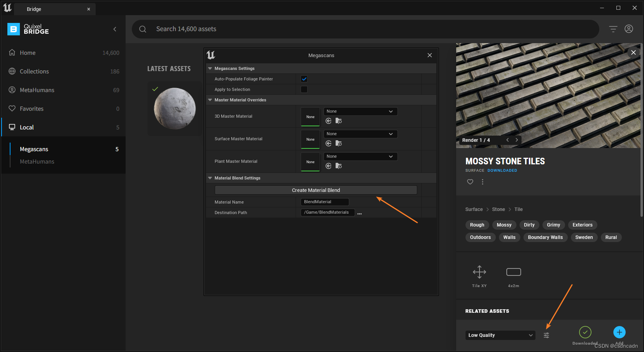This screenshot has height=352, width=644.
Task: Click the search assets field
Action: point(366,29)
